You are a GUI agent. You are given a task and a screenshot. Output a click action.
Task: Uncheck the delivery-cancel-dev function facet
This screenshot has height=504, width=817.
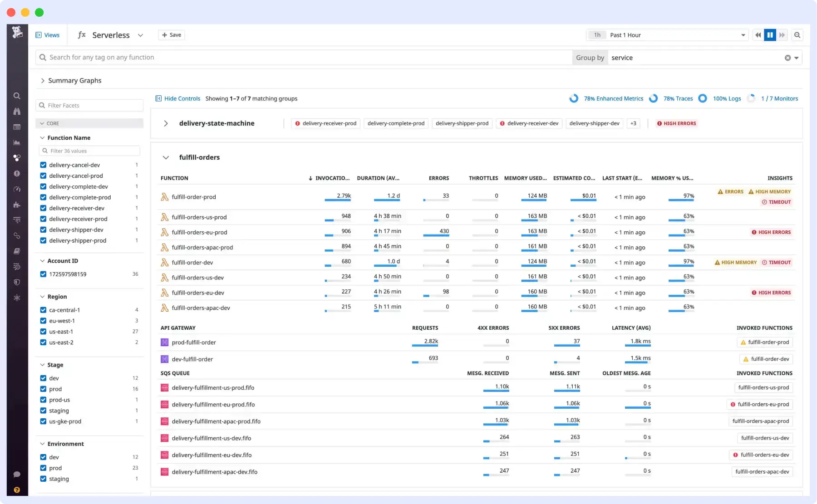[x=43, y=165]
